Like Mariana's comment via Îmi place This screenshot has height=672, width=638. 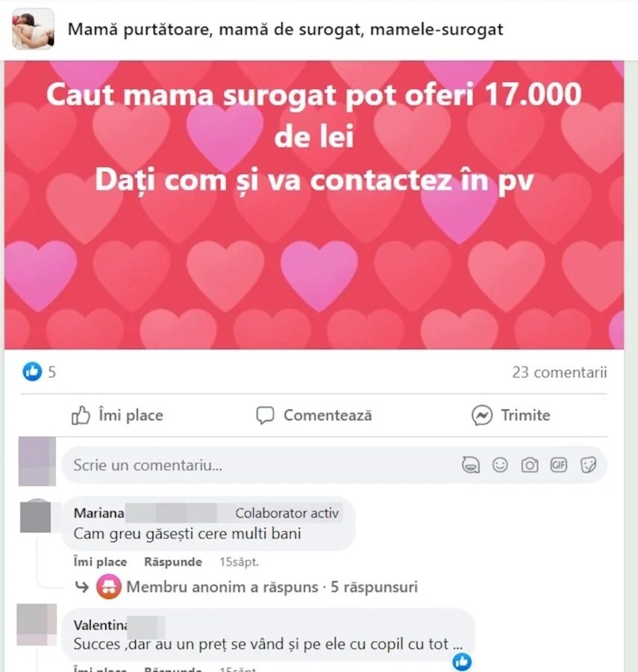pos(100,561)
